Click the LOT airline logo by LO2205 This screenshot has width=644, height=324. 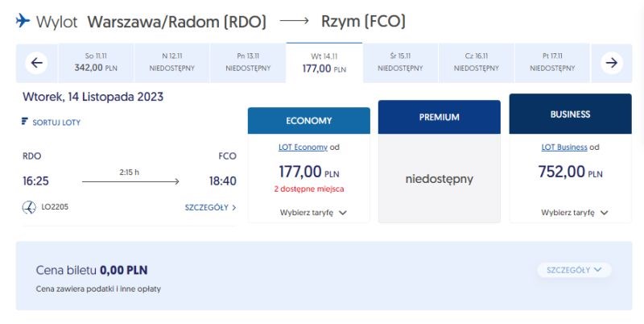[29, 207]
